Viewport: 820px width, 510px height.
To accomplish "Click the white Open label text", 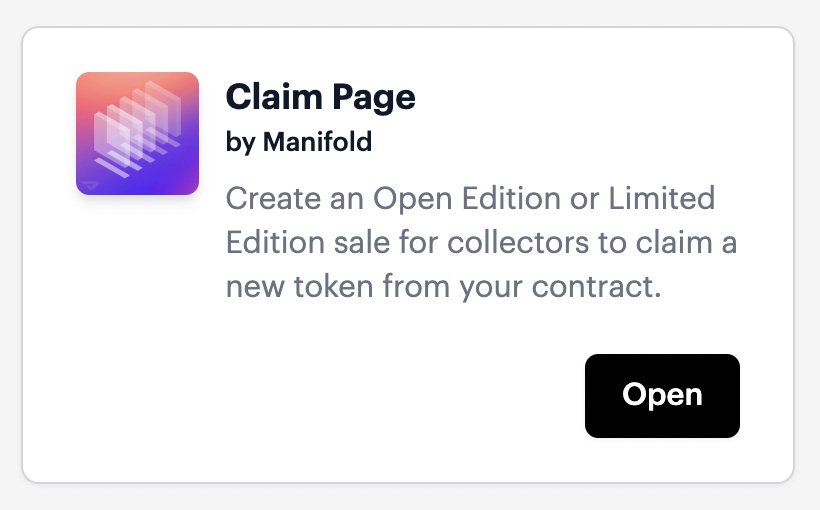I will [x=662, y=395].
